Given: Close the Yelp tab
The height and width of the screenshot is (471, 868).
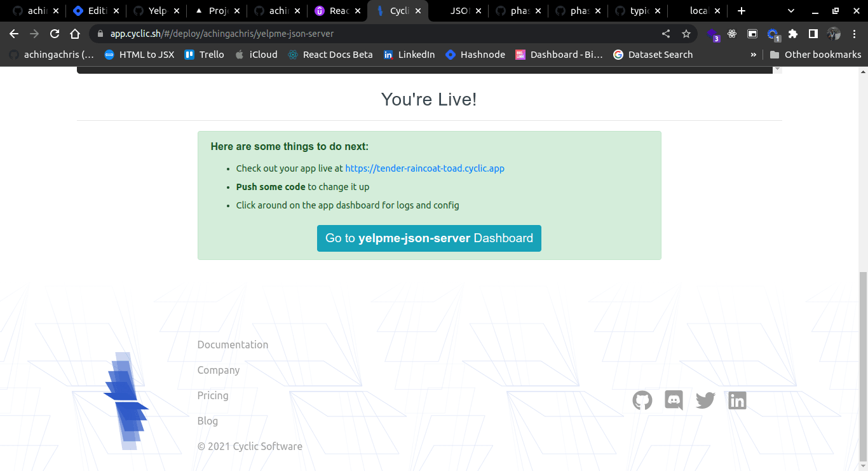Looking at the screenshot, I should coord(177,11).
